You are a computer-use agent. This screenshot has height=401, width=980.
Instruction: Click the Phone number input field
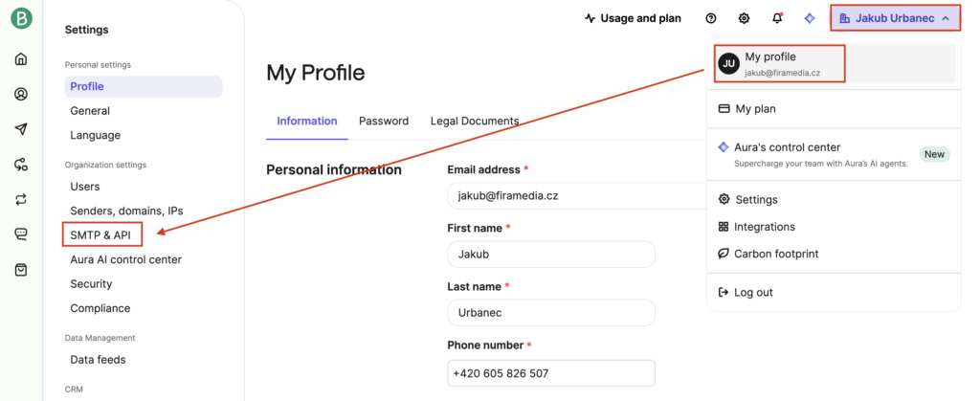550,373
